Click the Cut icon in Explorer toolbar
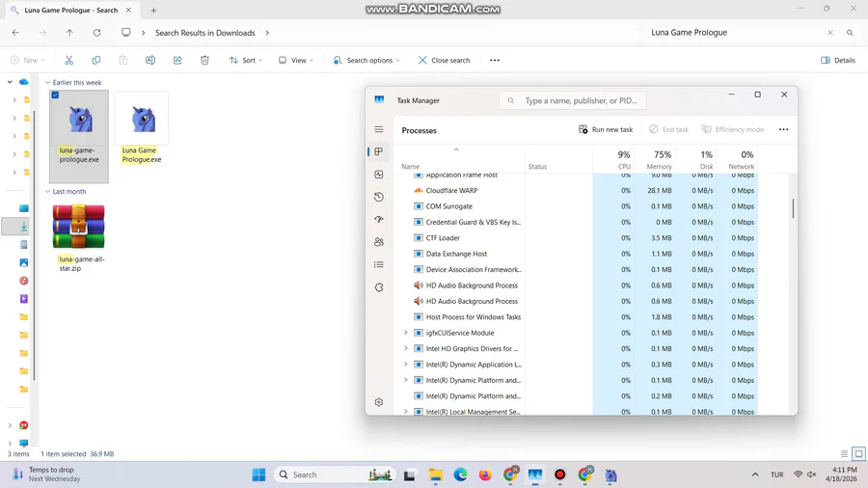This screenshot has height=488, width=868. (x=68, y=60)
